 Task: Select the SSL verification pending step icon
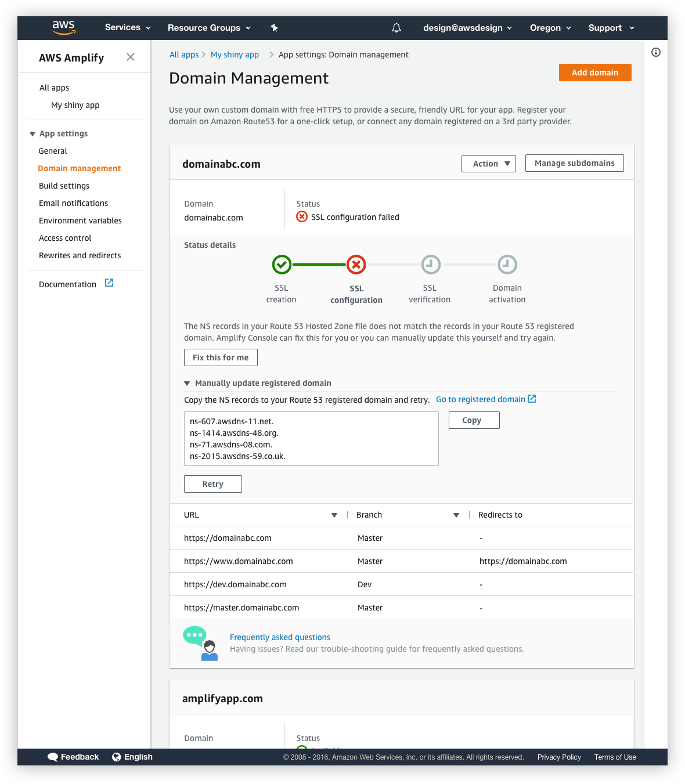431,265
